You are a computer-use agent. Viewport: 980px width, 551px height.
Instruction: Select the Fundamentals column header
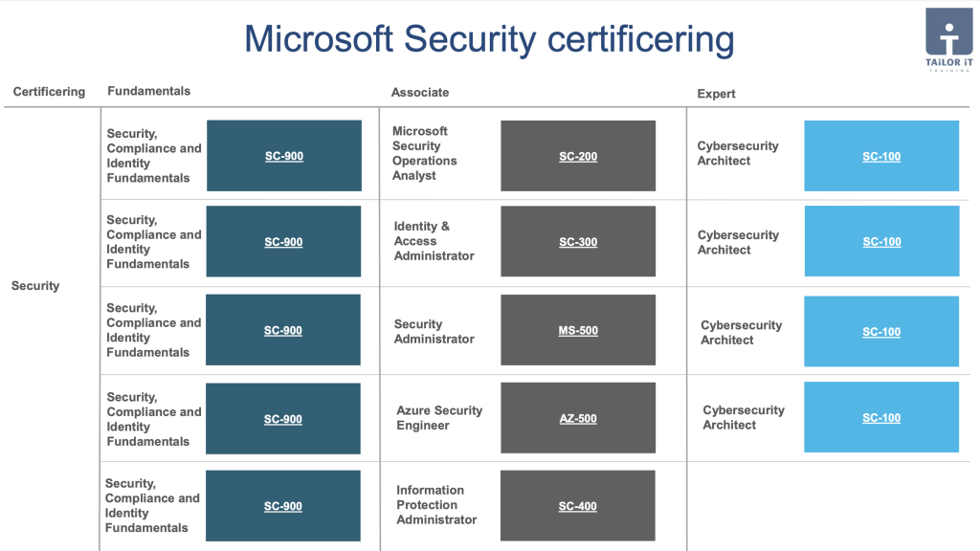[148, 91]
